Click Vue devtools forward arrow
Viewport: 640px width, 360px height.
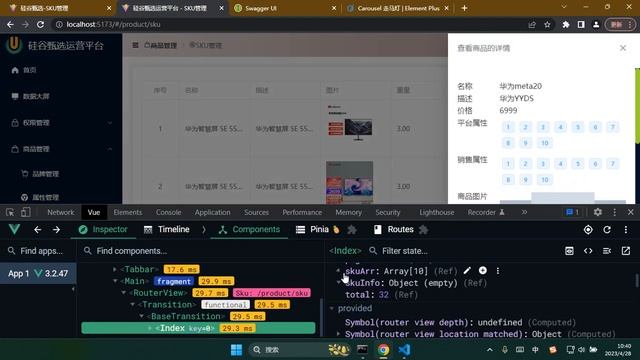[56, 230]
